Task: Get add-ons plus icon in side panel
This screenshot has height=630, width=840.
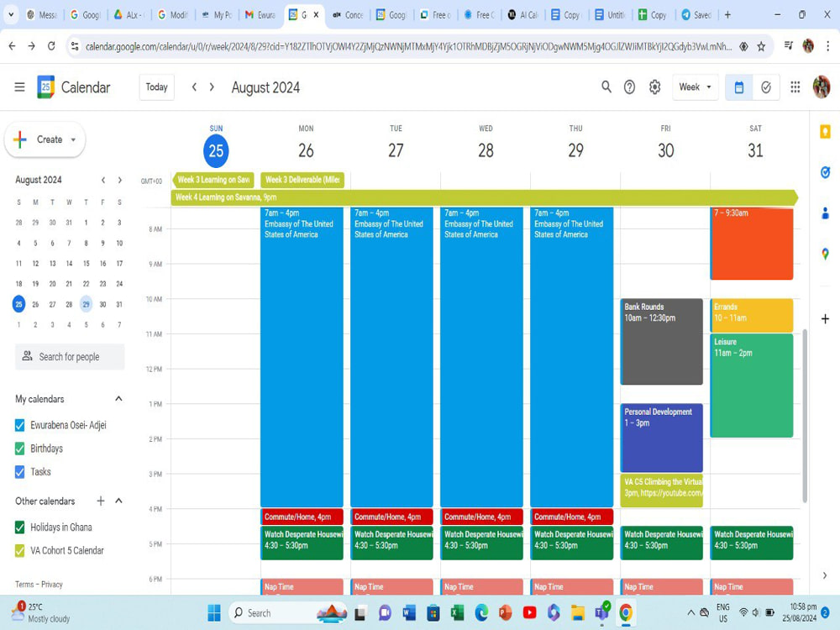Action: pos(825,319)
